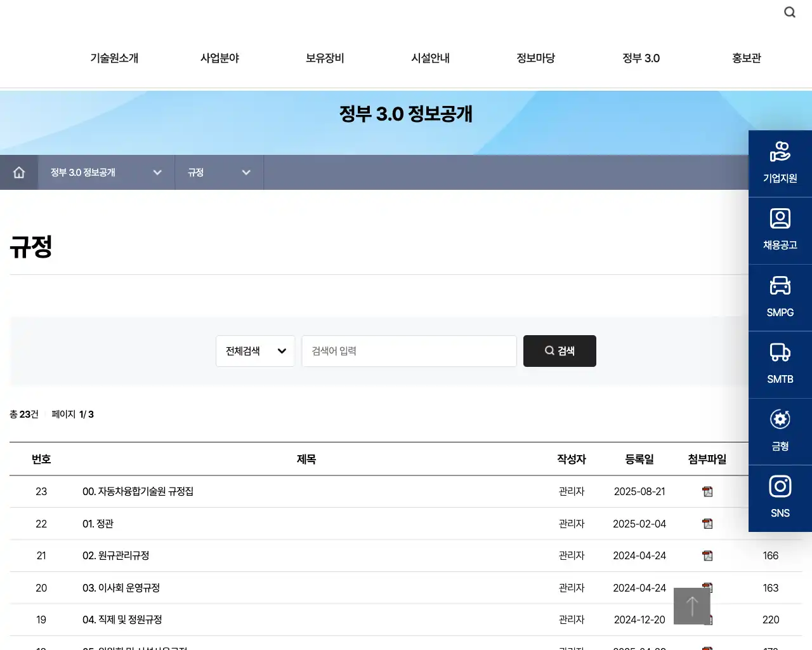Click the home icon in the breadcrumb bar
The image size is (812, 650).
18,172
